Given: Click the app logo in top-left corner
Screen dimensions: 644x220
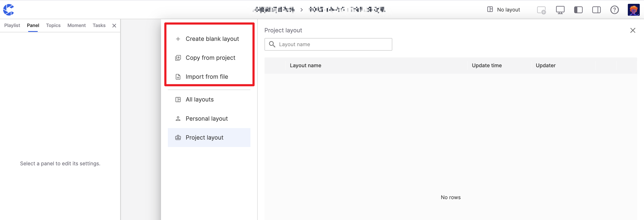Looking at the screenshot, I should point(9,10).
